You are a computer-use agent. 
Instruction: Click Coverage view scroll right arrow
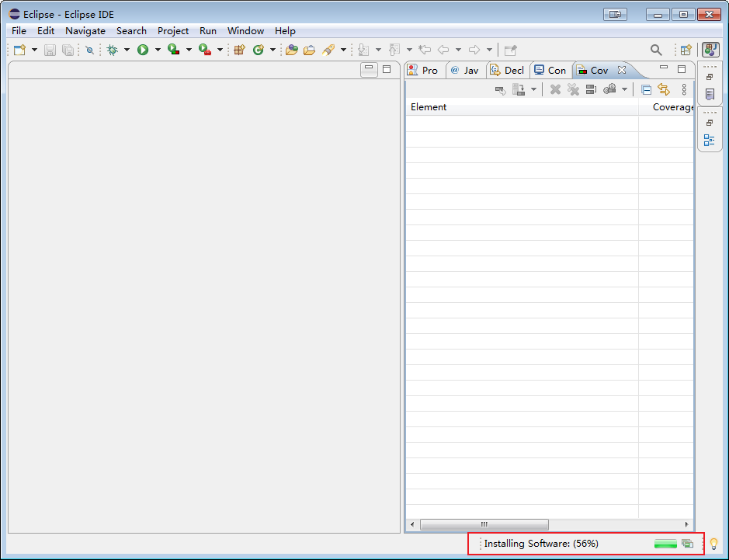coord(687,524)
